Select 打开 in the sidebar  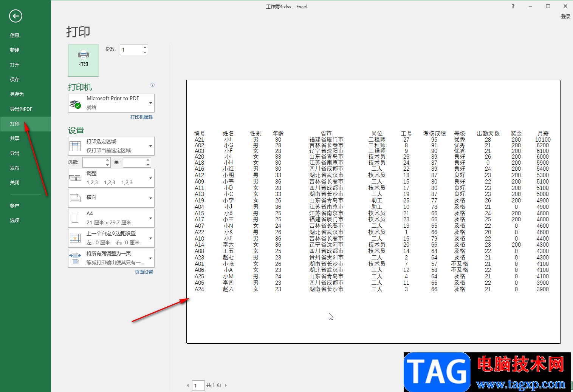point(25,65)
